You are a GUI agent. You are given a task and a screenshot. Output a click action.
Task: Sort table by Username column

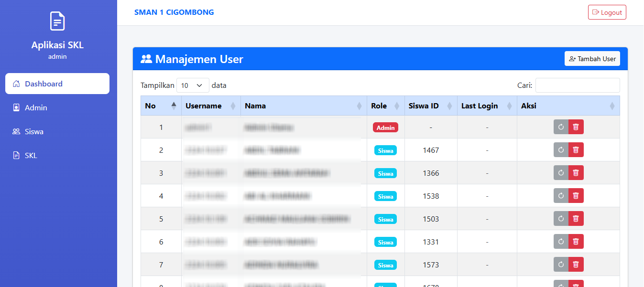pyautogui.click(x=211, y=106)
